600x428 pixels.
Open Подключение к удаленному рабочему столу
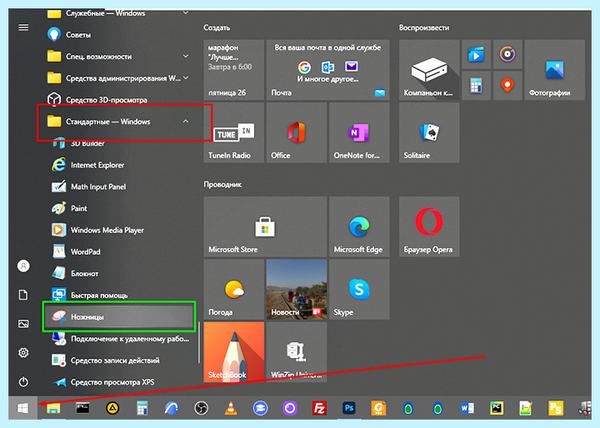pos(119,338)
